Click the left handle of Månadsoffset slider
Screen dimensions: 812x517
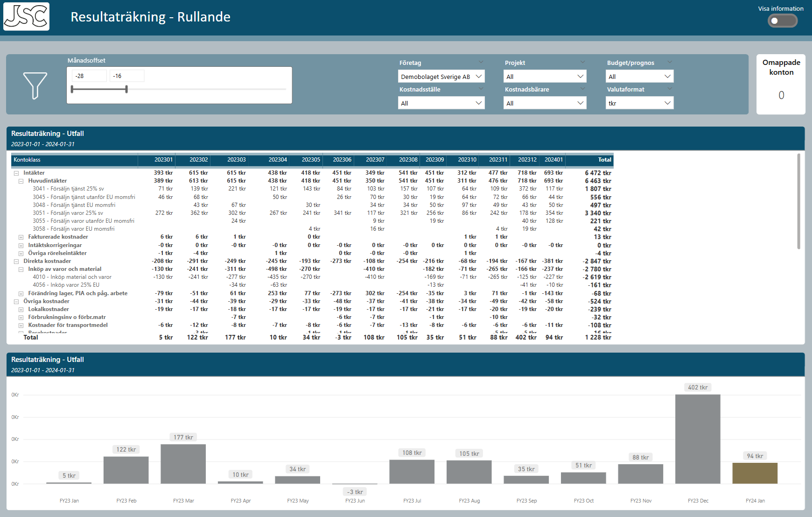point(72,89)
